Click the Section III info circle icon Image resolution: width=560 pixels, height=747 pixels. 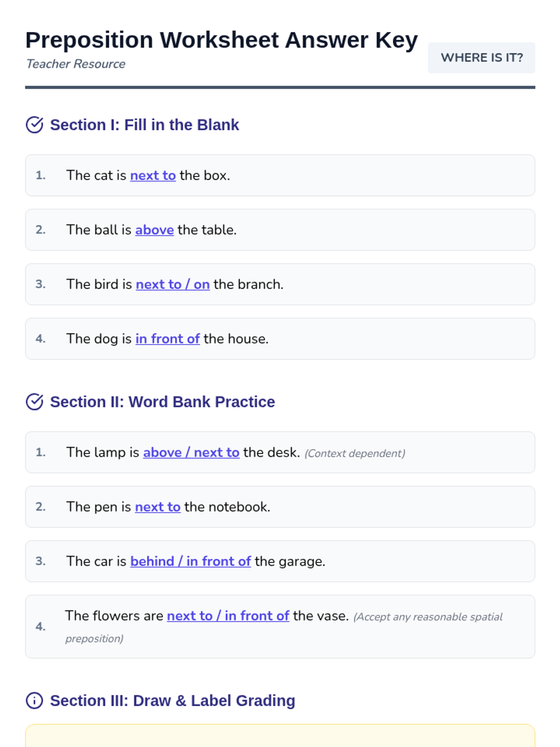(35, 701)
